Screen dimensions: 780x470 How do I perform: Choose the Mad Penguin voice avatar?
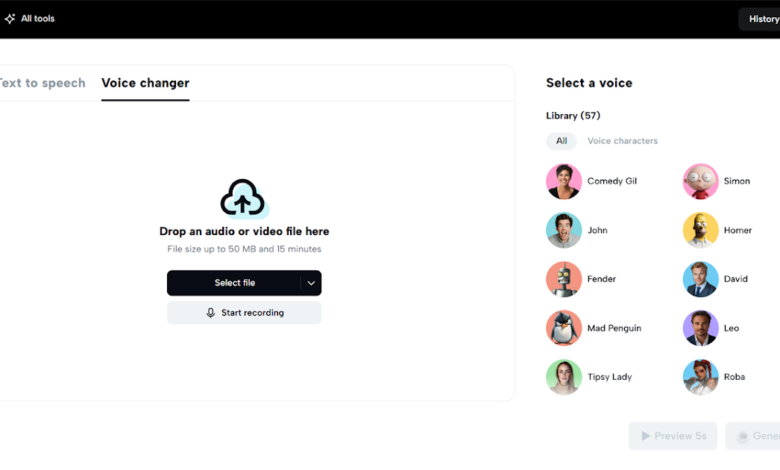(x=564, y=328)
